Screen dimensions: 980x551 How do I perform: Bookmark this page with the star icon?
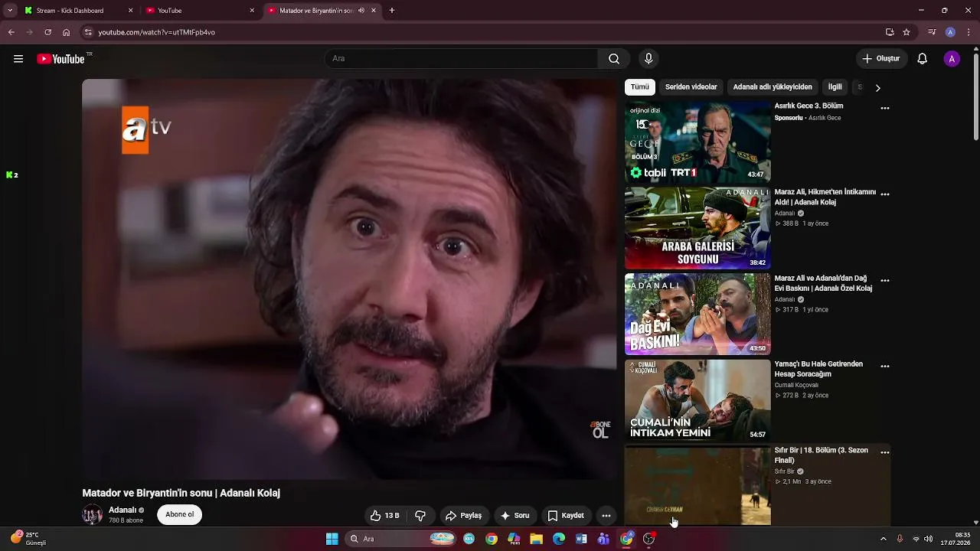click(x=906, y=32)
